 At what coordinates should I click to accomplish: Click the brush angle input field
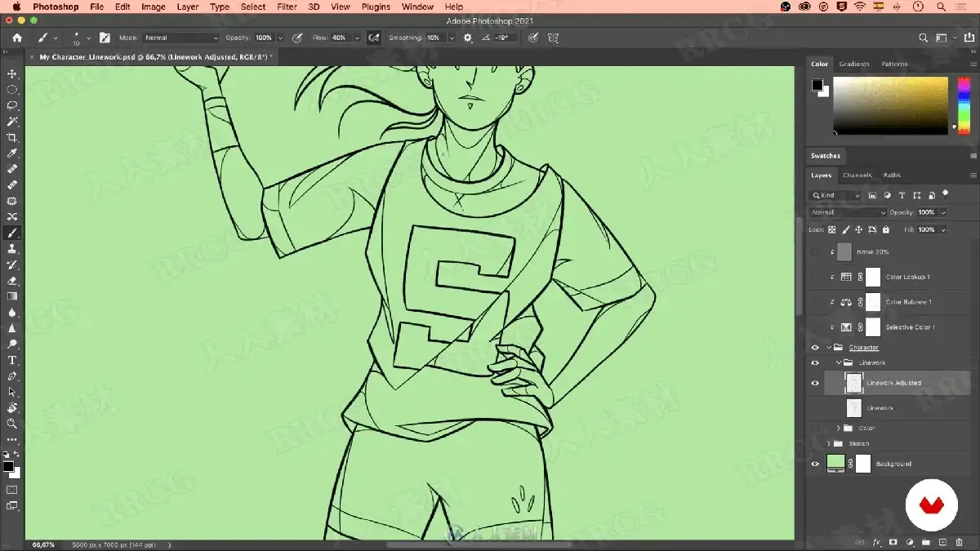click(x=506, y=38)
